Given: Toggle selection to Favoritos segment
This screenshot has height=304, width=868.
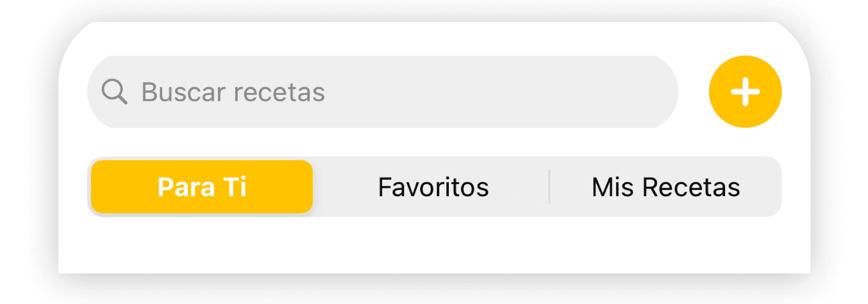Looking at the screenshot, I should point(433,187).
